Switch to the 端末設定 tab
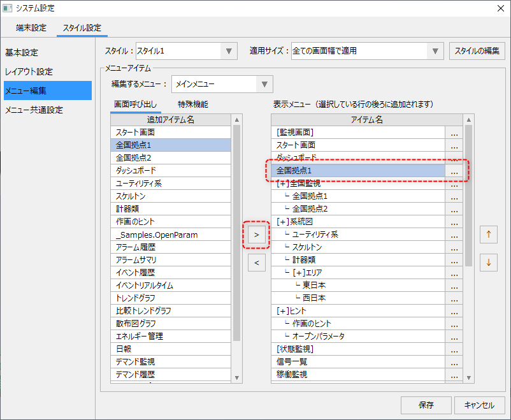Image resolution: width=511 pixels, height=420 pixels. click(31, 27)
